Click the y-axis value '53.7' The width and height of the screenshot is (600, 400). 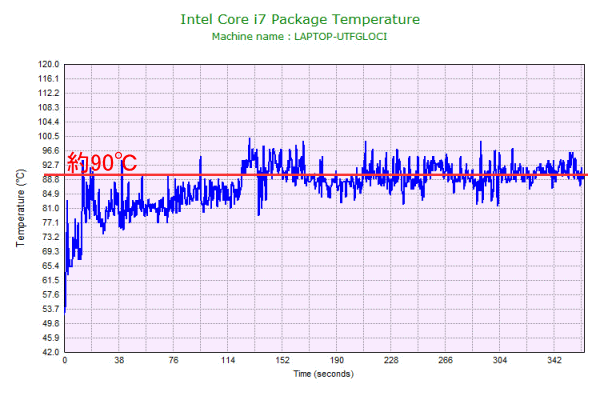(51, 309)
